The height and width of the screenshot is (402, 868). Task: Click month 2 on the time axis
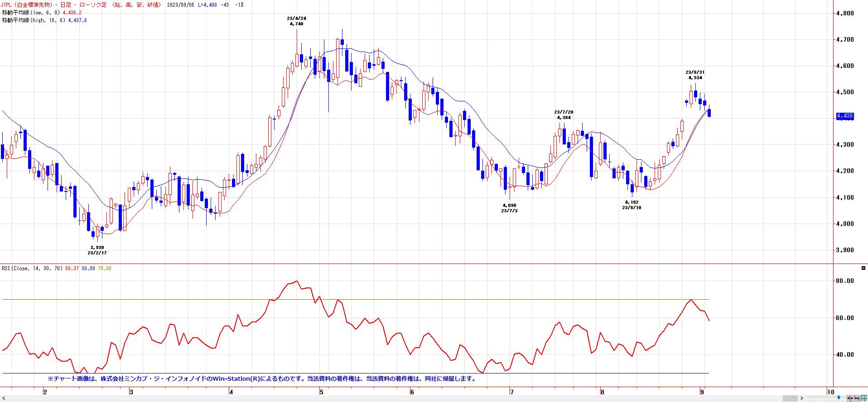pos(44,392)
